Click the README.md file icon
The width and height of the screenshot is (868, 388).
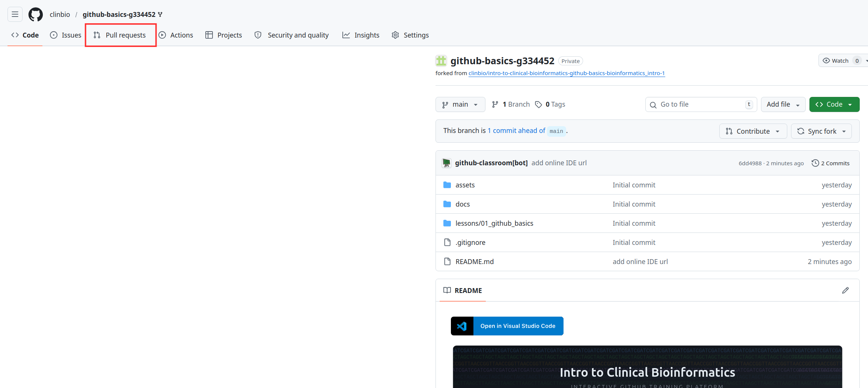point(447,261)
